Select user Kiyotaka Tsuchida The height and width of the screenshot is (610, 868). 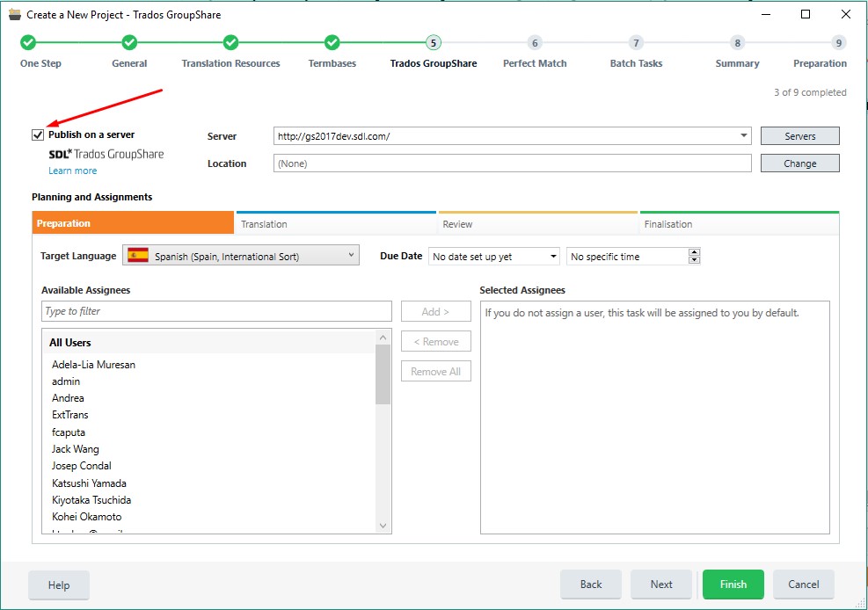click(x=91, y=499)
